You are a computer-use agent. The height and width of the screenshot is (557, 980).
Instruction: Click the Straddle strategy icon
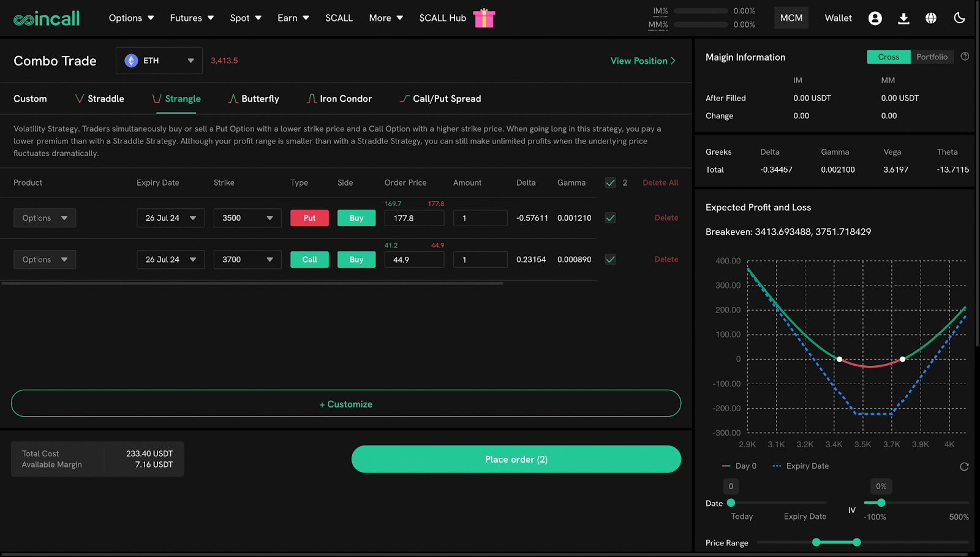tap(80, 99)
